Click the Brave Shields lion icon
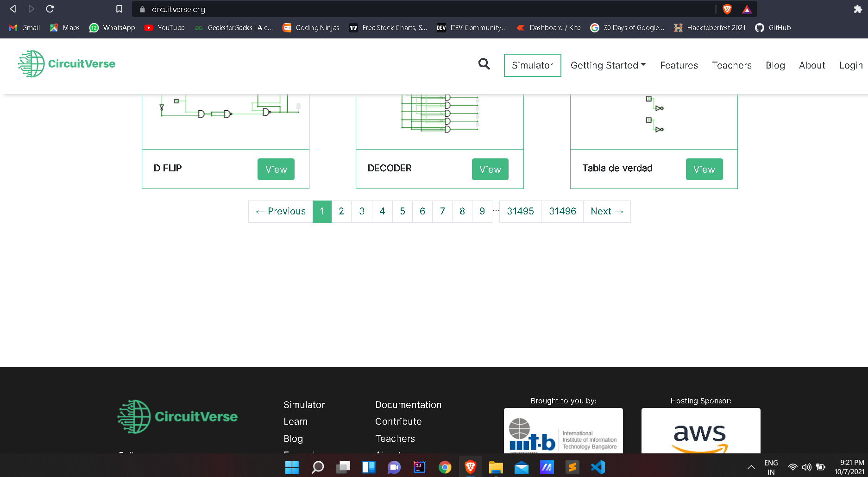This screenshot has height=477, width=868. 727,9
